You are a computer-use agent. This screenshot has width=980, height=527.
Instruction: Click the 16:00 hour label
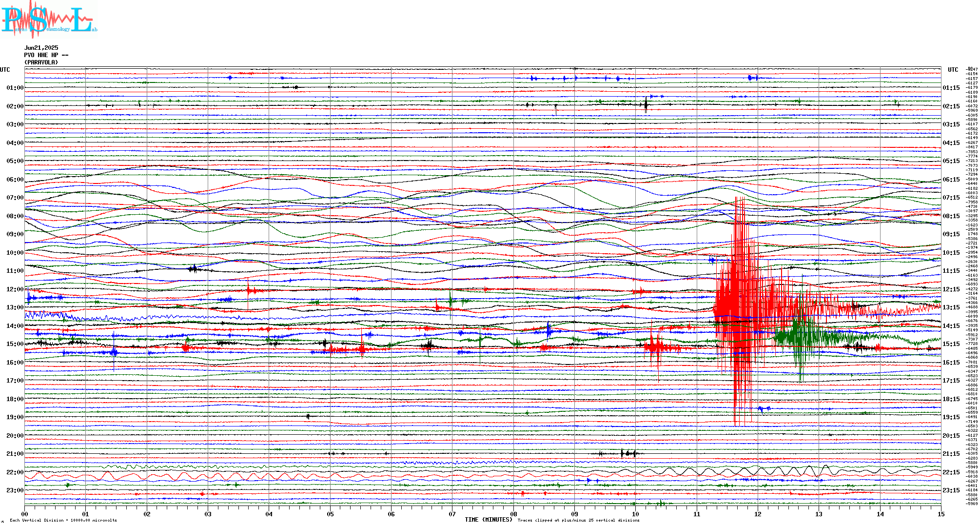pos(15,363)
